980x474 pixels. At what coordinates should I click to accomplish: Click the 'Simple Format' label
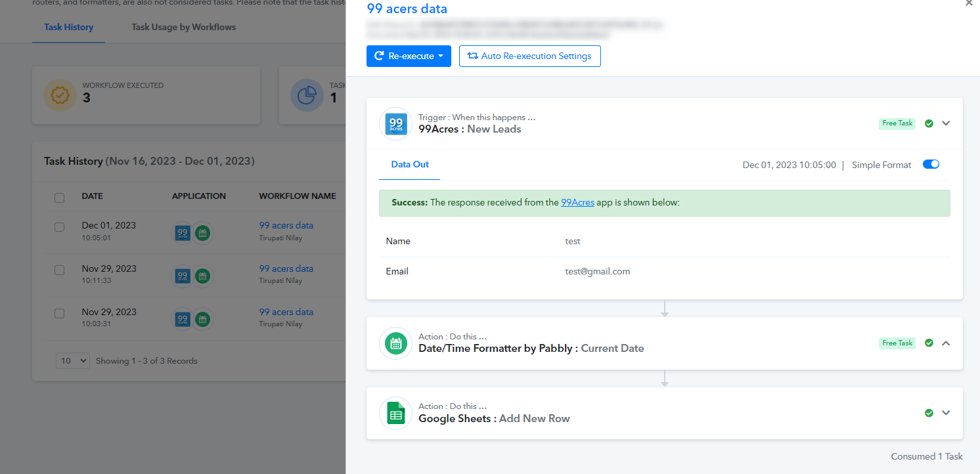point(881,165)
